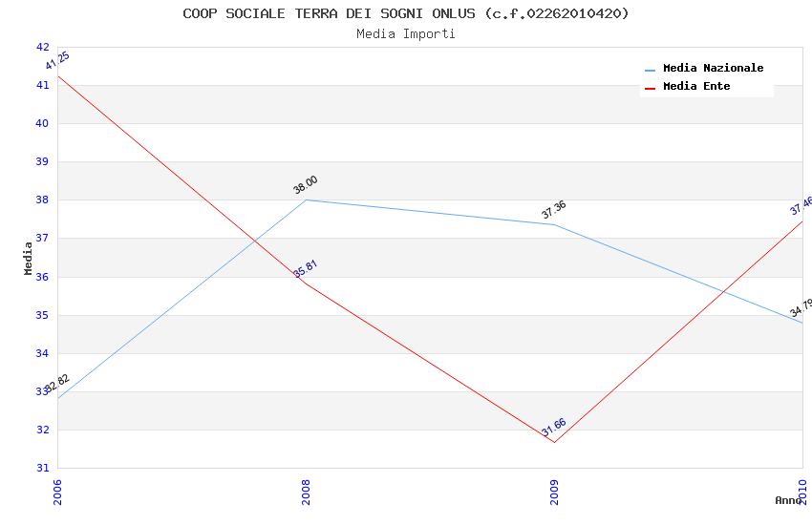812x525 pixels.
Task: Click the vertical Media y-axis title
Action: pos(29,258)
